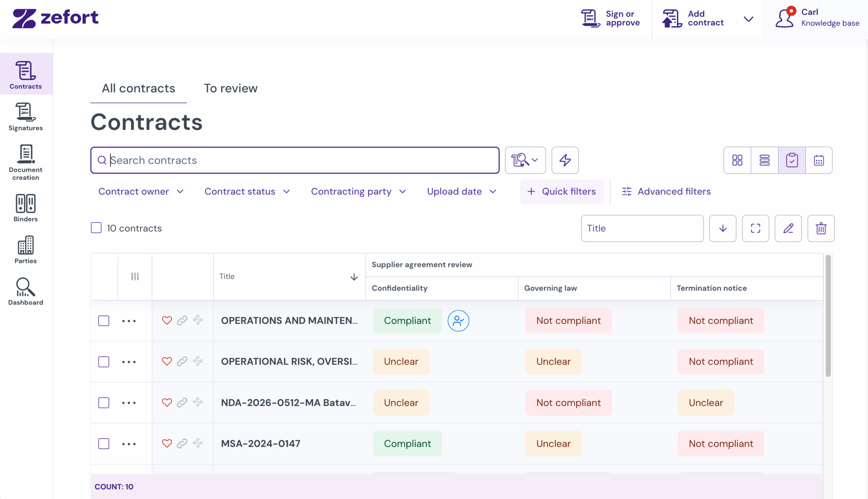Open the Title sort field selector

[x=642, y=228]
